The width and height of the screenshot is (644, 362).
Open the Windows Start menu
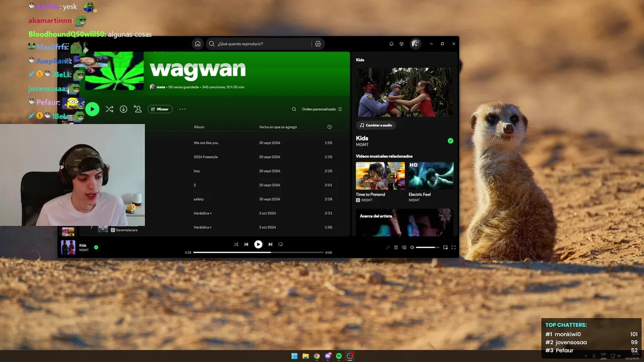pos(294,356)
